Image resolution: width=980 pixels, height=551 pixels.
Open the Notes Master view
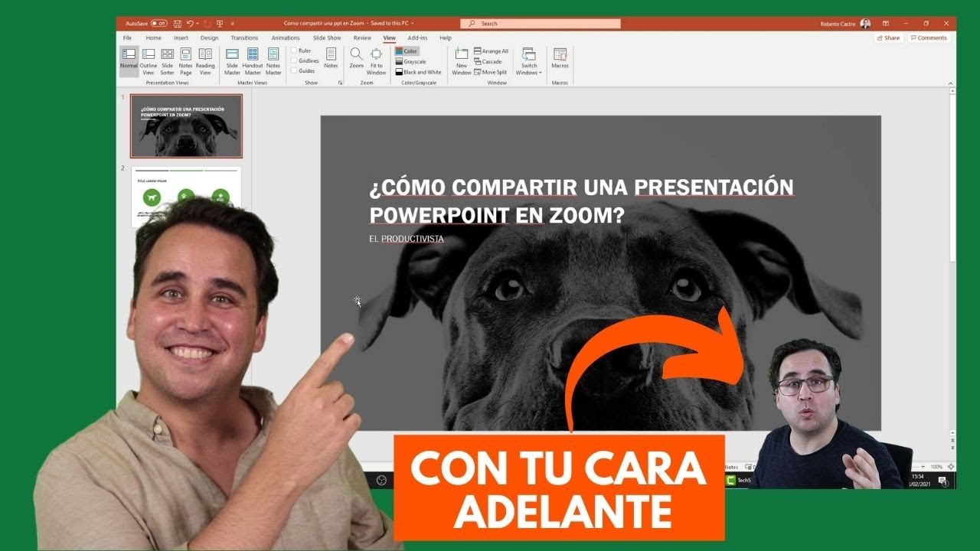273,61
